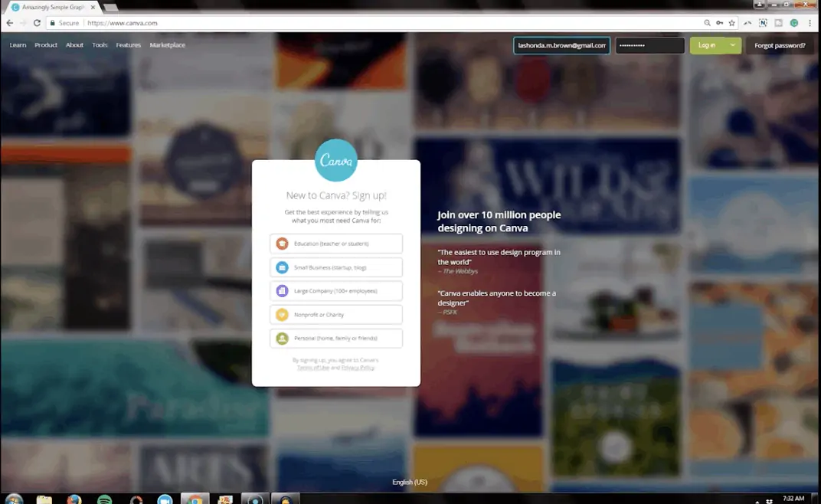Image resolution: width=821 pixels, height=504 pixels.
Task: Choose Education (teacher or student) option
Action: [336, 244]
